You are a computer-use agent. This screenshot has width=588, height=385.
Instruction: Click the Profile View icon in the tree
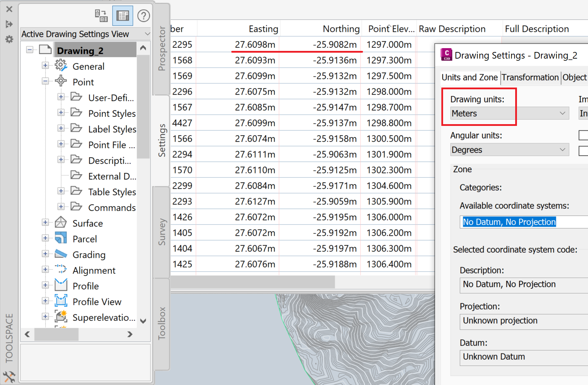pyautogui.click(x=60, y=301)
